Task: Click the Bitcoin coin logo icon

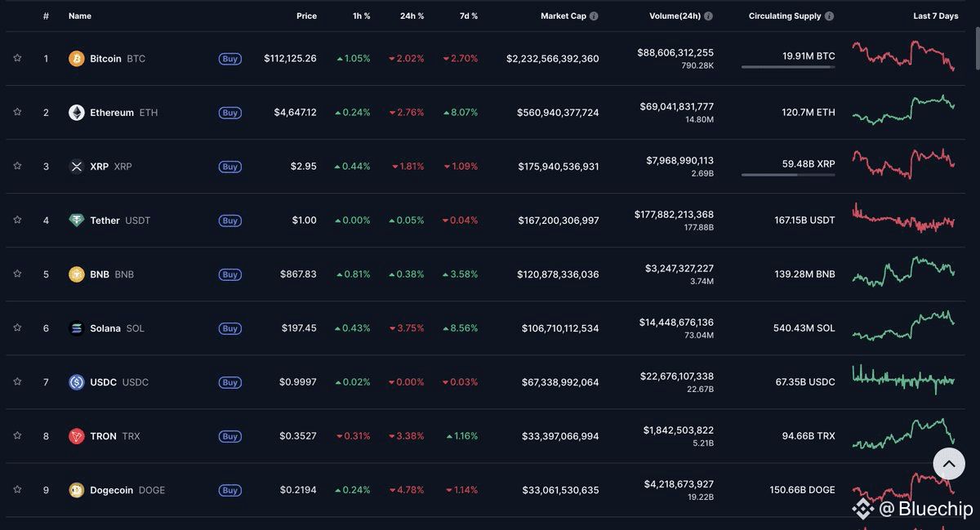Action: point(77,59)
